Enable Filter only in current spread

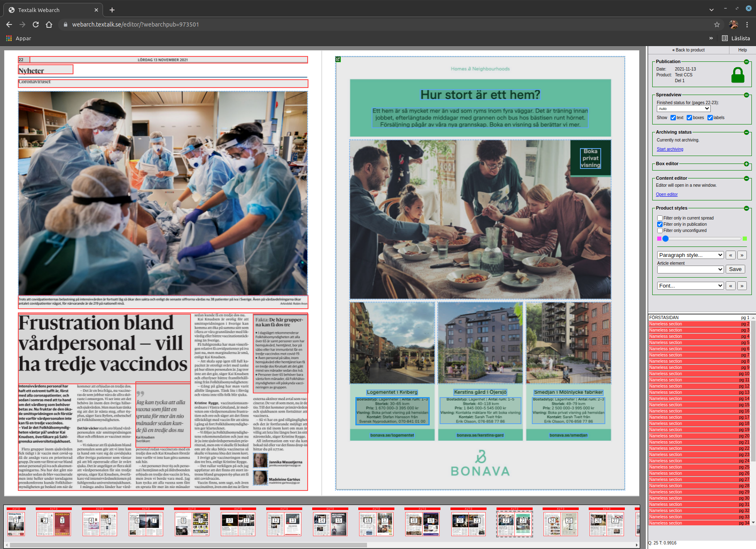(x=660, y=218)
